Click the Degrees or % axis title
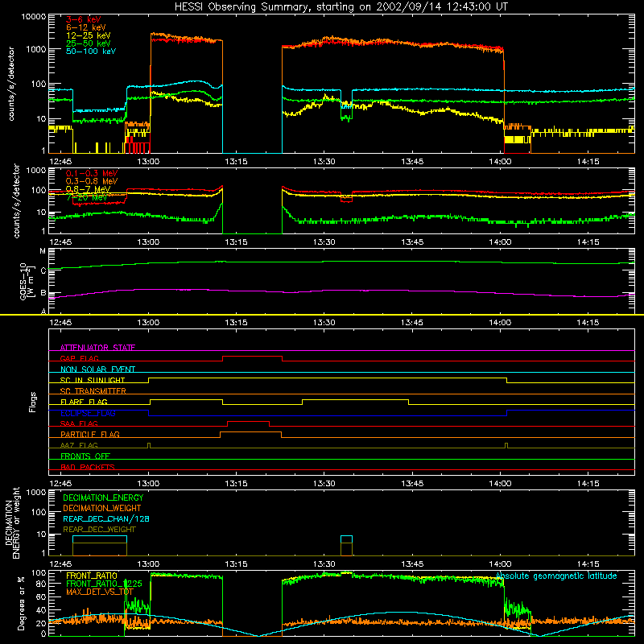 tap(21, 603)
